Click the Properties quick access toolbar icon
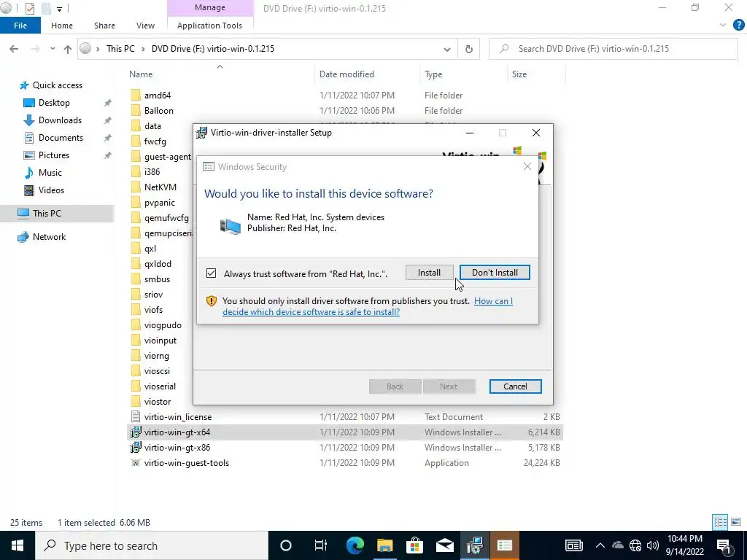This screenshot has width=747, height=560. 29,9
